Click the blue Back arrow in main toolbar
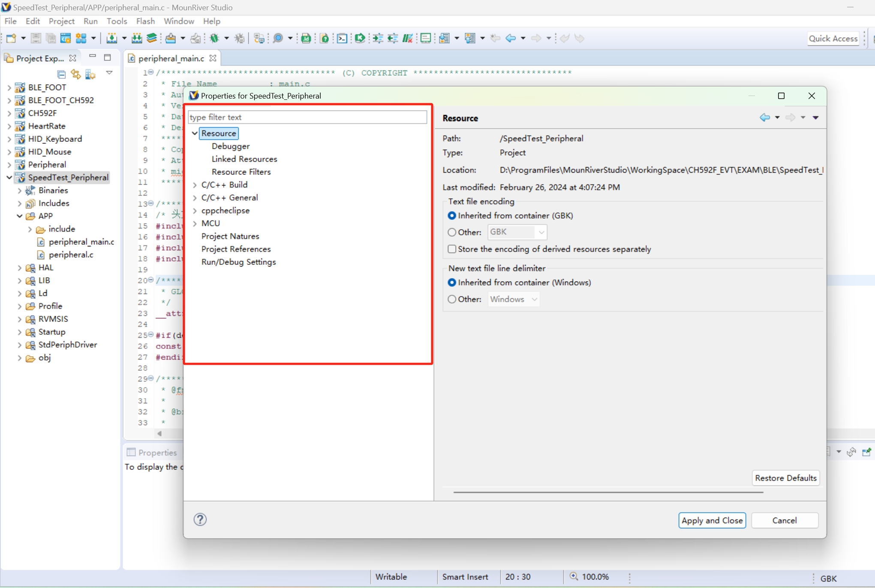The height and width of the screenshot is (588, 875). click(511, 38)
